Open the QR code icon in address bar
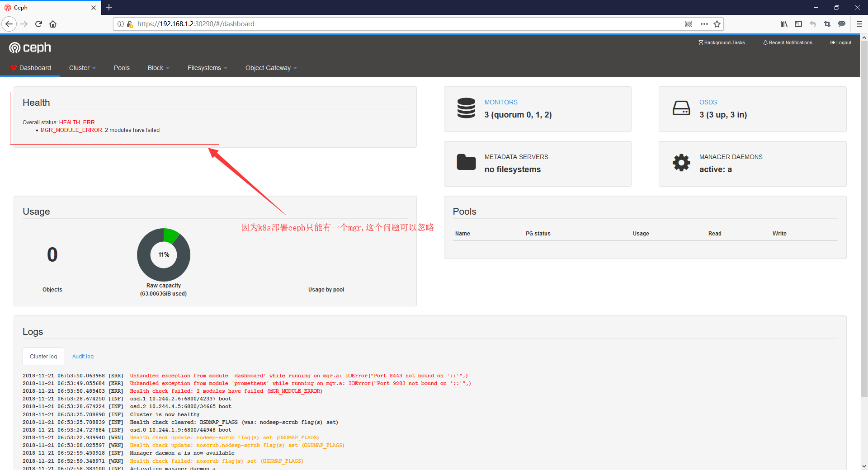The width and height of the screenshot is (868, 470). pos(689,24)
